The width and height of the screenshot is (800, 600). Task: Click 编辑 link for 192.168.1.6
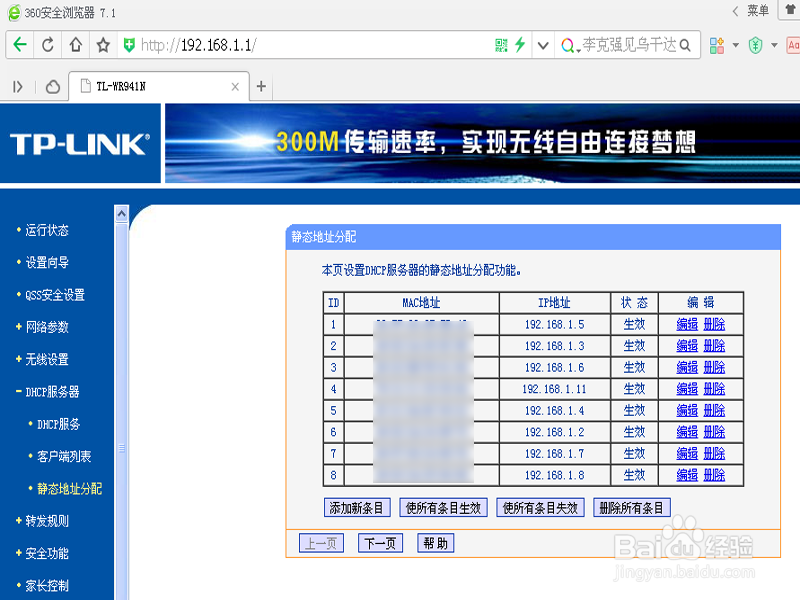687,367
